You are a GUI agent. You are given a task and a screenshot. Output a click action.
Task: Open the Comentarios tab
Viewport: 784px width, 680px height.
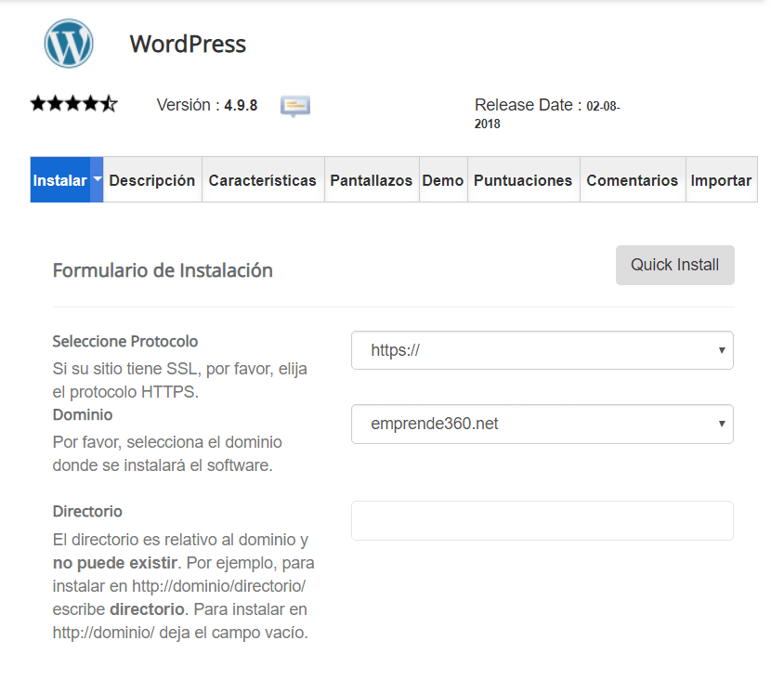coord(632,180)
